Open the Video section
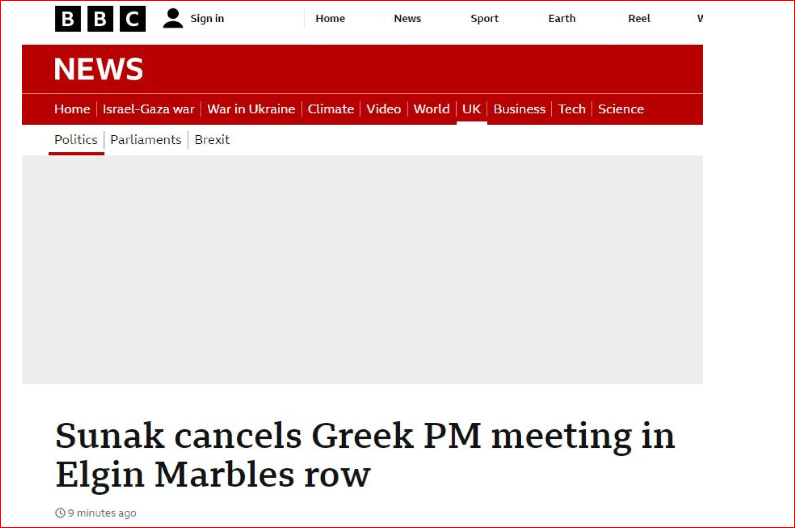 click(x=384, y=109)
